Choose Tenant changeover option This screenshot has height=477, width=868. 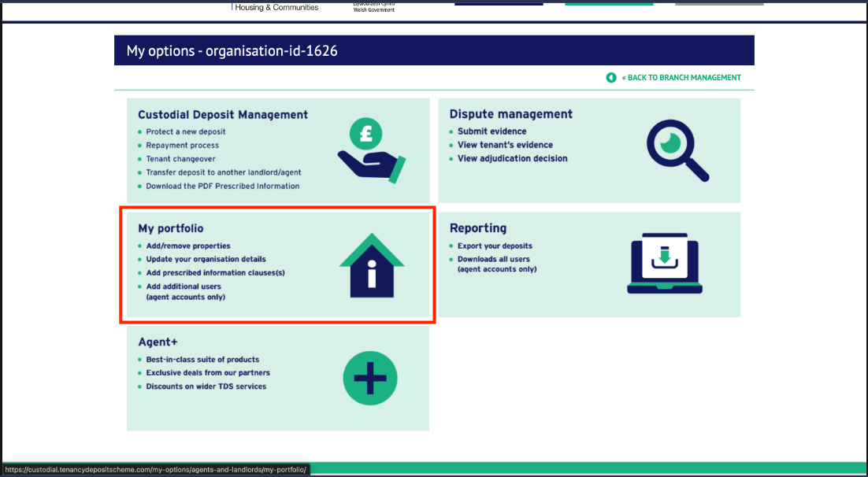(180, 159)
